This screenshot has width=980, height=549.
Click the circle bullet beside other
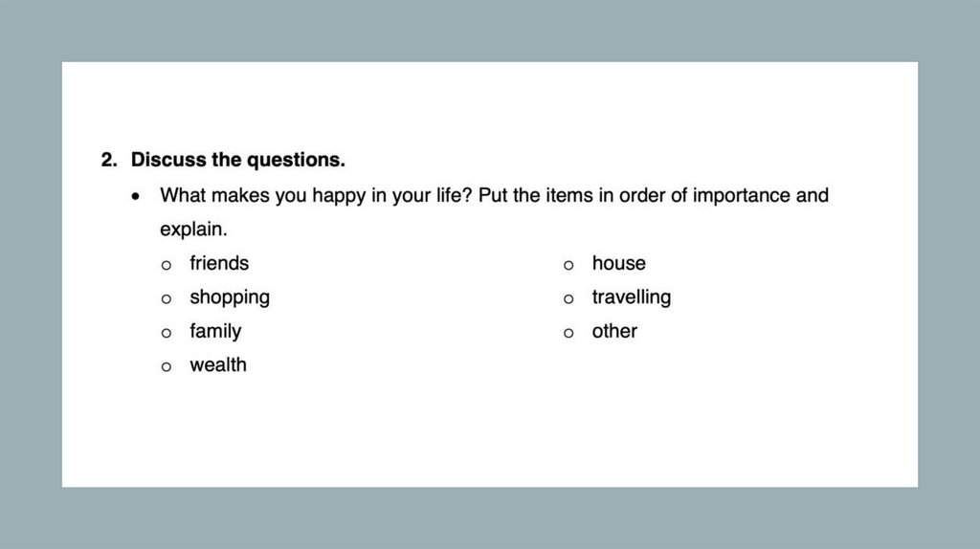point(568,333)
